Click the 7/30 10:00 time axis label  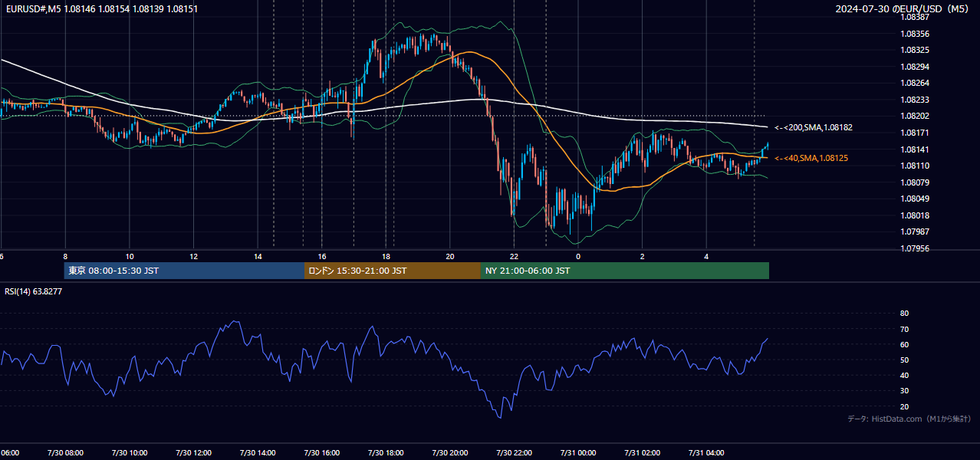[x=130, y=453]
